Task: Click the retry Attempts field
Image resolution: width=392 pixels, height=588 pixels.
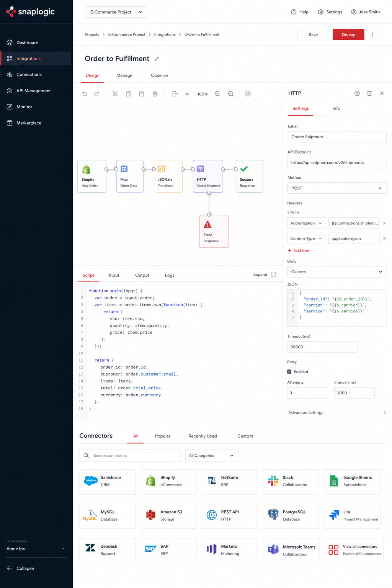Action: [307, 393]
